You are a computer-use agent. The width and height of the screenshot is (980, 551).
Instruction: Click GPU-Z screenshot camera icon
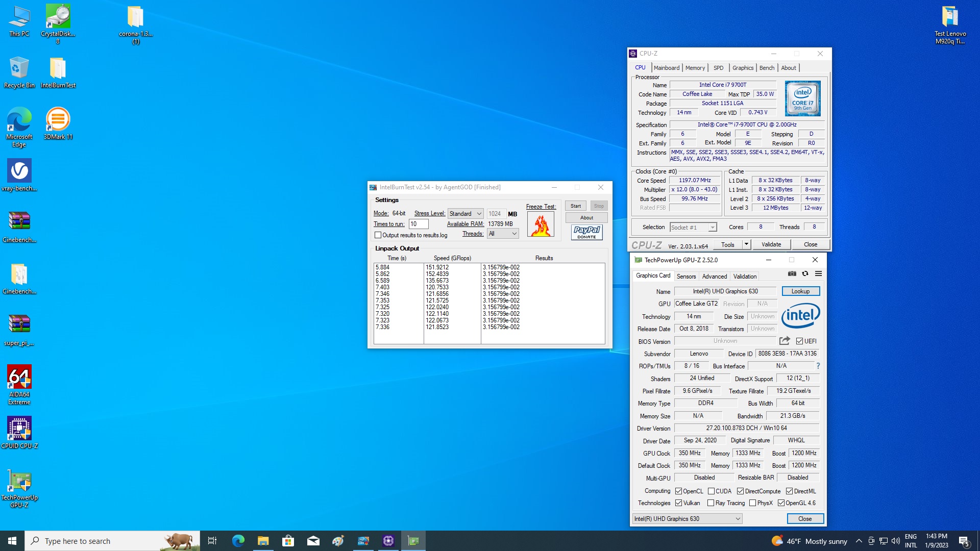792,273
